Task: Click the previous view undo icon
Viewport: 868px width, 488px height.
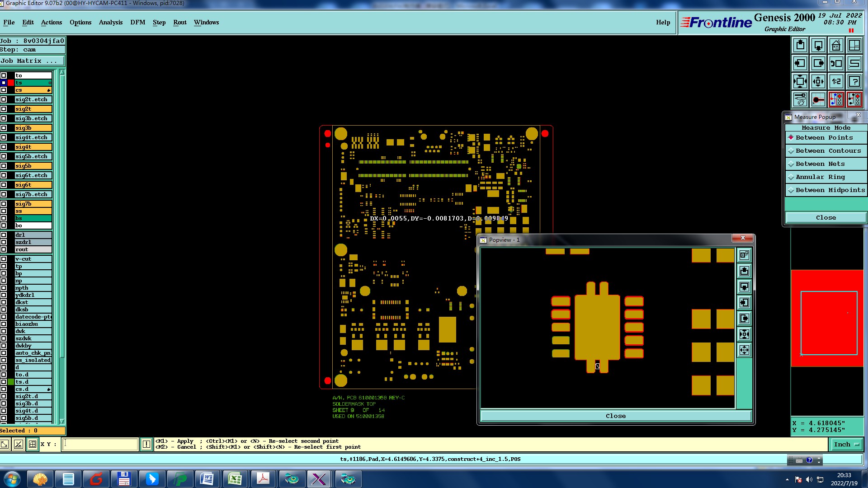Action: (x=836, y=63)
